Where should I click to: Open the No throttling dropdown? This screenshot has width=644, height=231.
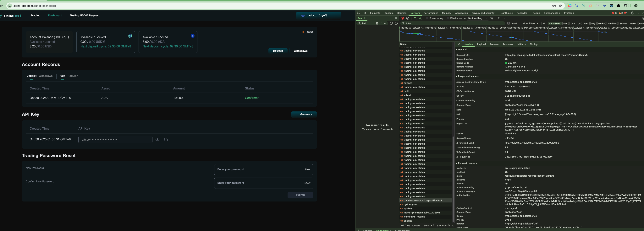coord(477,18)
